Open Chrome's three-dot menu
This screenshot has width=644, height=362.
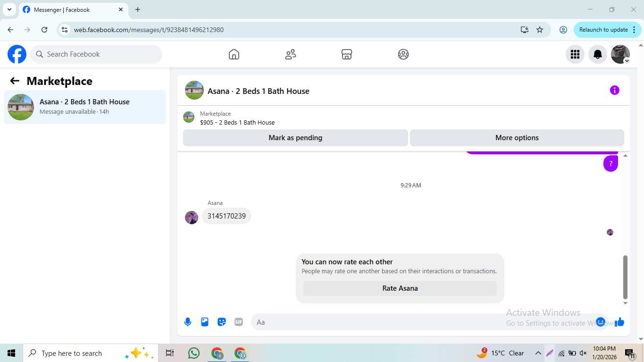point(634,30)
